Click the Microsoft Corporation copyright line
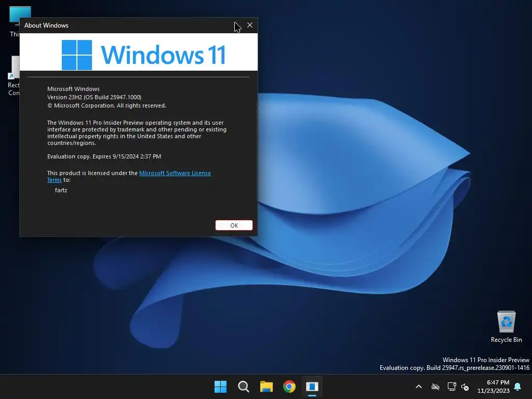 pos(107,105)
